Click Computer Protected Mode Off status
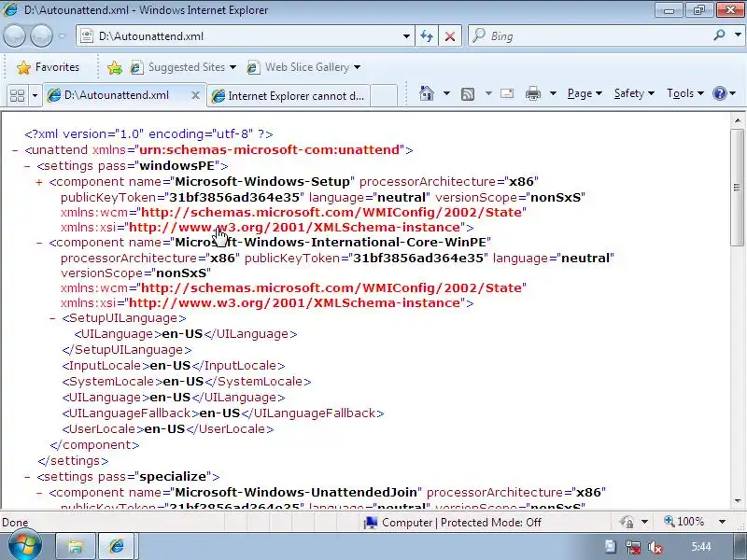 click(453, 523)
